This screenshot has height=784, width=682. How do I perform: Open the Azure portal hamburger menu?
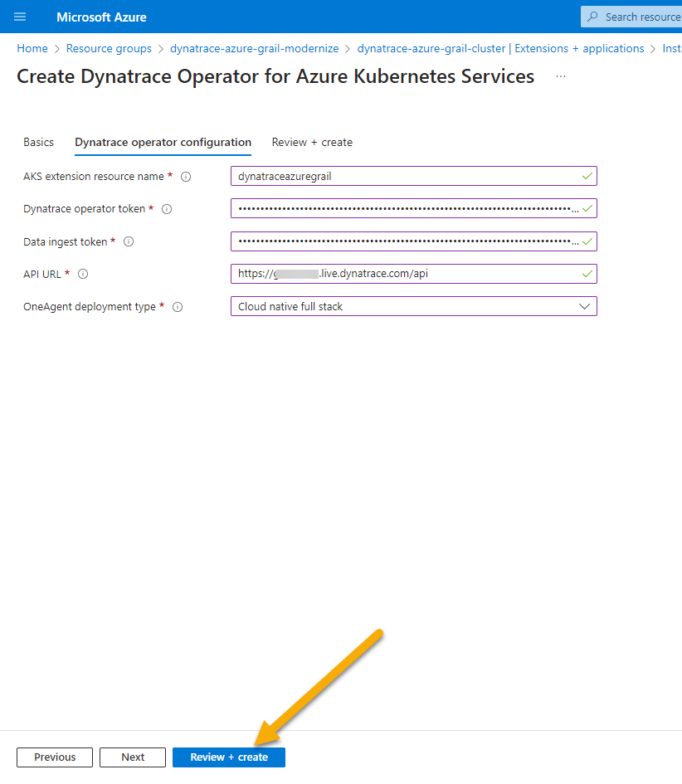tap(20, 17)
